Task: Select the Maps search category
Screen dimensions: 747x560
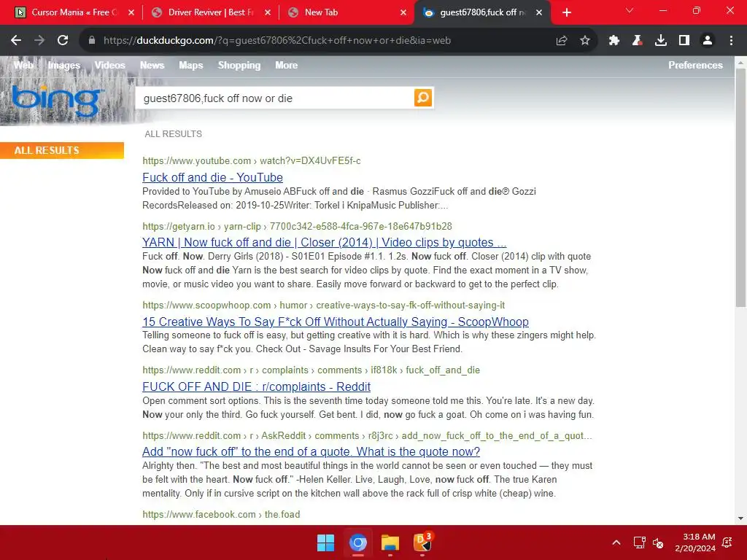Action: coord(191,65)
